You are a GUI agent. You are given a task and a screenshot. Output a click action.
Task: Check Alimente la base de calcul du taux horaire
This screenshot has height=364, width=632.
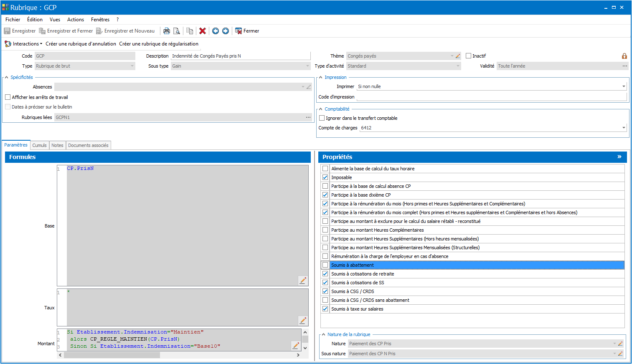325,169
